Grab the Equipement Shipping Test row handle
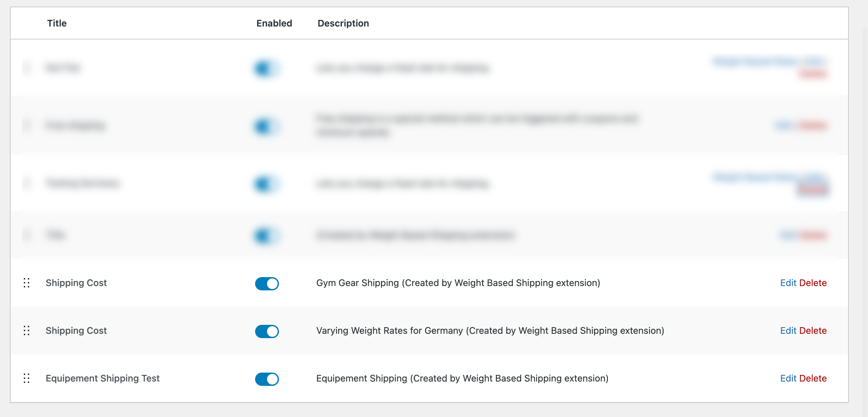The width and height of the screenshot is (868, 417). click(27, 378)
